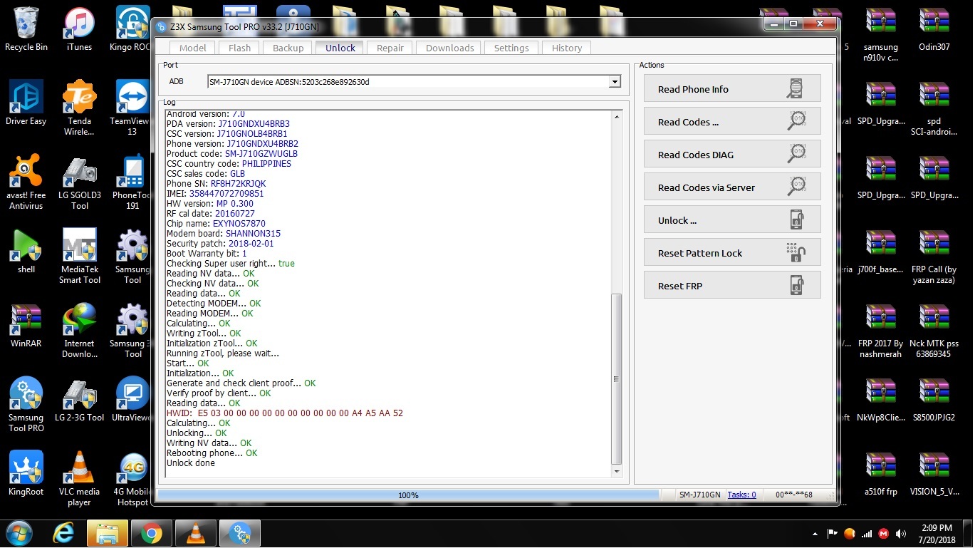Viewport: 980px width, 558px height.
Task: Open the Recycle Bin desktop icon
Action: [26, 30]
